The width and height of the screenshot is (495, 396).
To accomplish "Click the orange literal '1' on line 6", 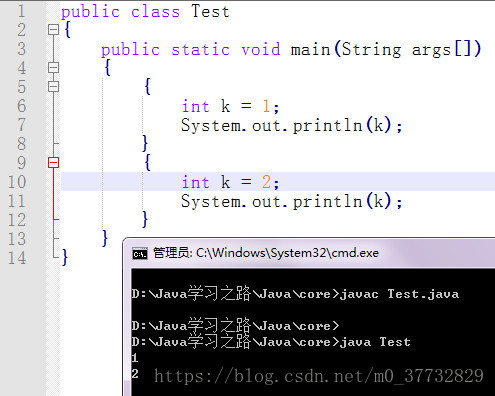I will (266, 107).
